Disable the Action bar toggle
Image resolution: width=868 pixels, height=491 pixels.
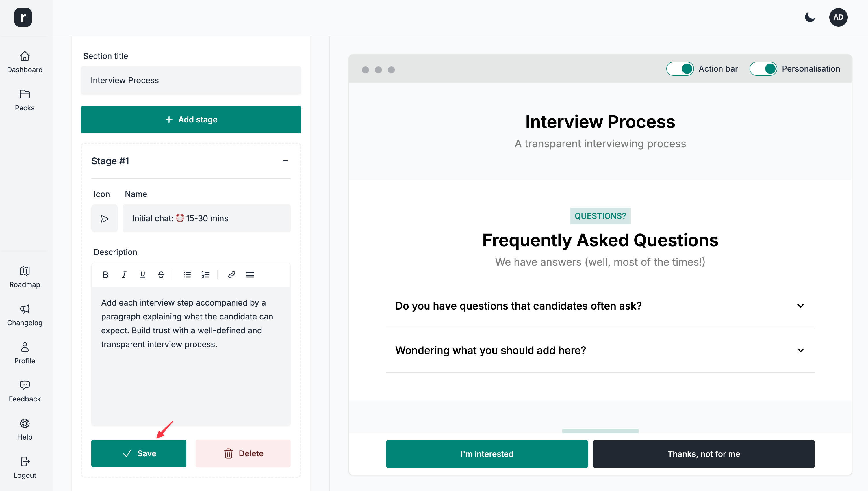click(x=680, y=68)
